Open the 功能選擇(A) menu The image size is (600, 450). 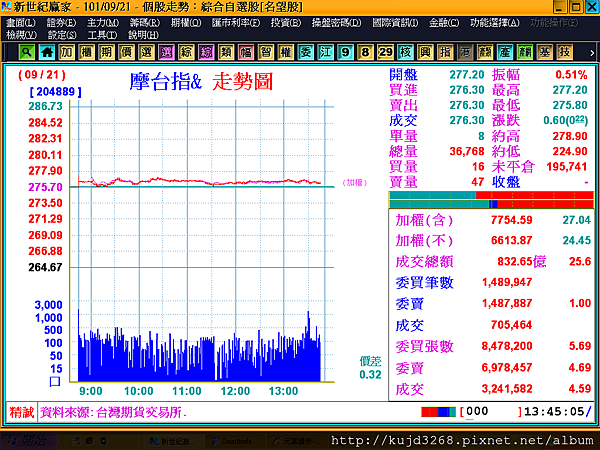coord(495,23)
